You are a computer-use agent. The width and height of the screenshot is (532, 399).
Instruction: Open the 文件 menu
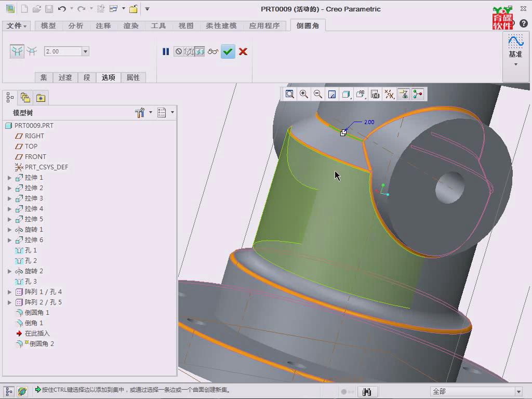16,26
